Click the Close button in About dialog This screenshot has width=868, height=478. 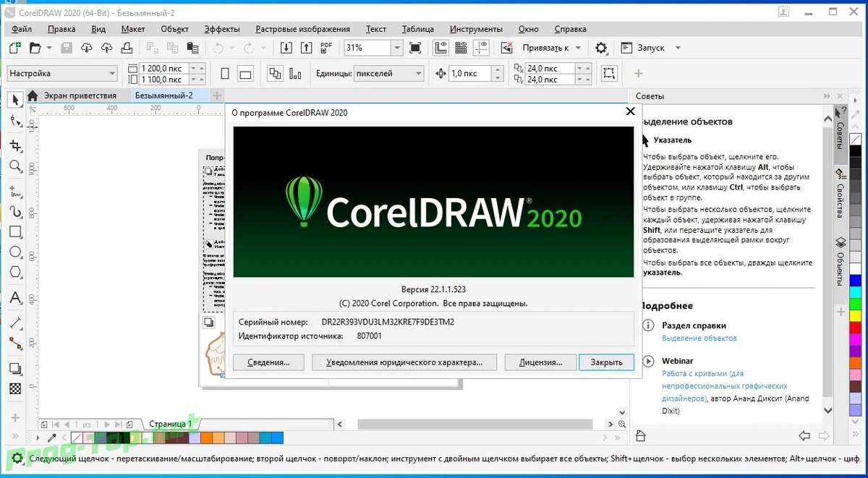(606, 362)
